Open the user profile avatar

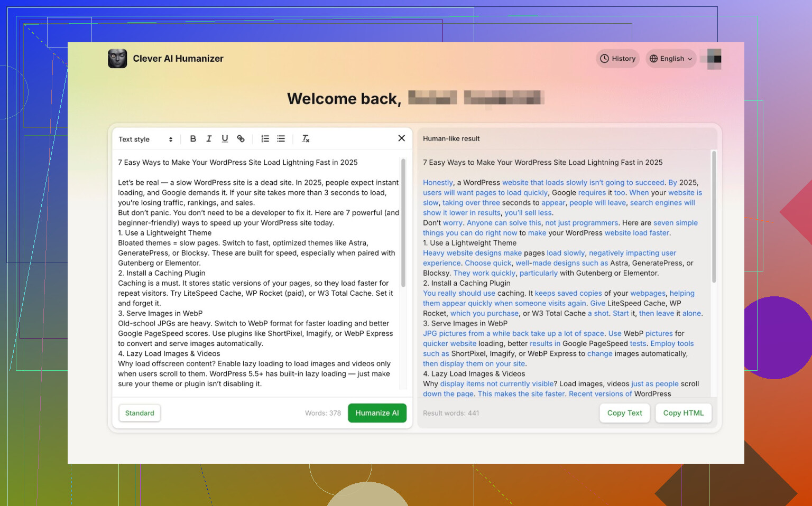(x=713, y=59)
